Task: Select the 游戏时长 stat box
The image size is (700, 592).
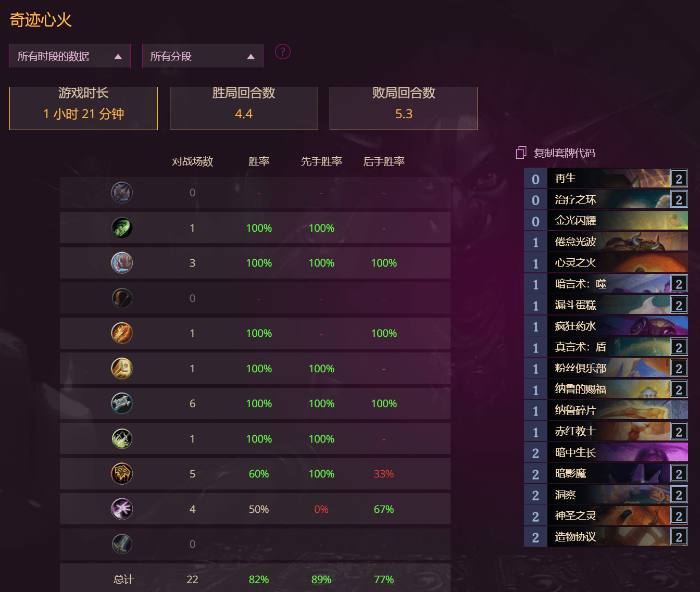Action: tap(83, 108)
